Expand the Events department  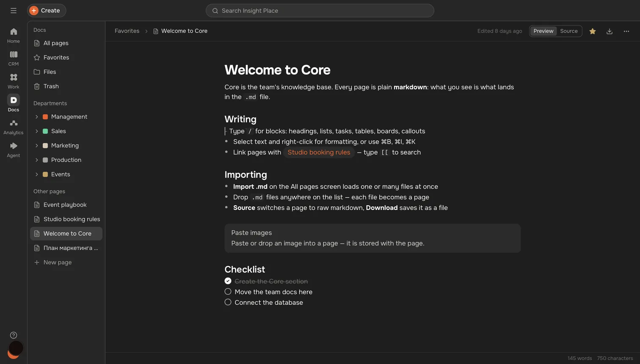(37, 174)
